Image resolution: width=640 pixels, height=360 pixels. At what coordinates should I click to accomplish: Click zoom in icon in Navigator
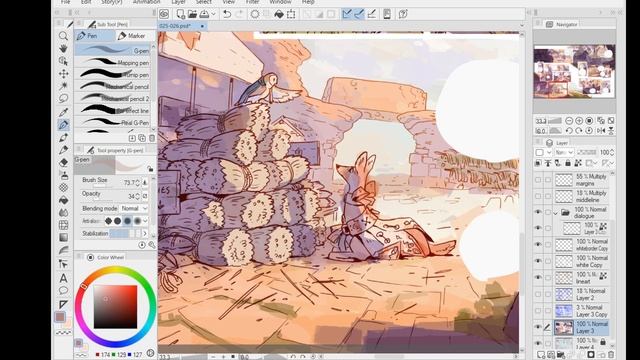click(579, 121)
